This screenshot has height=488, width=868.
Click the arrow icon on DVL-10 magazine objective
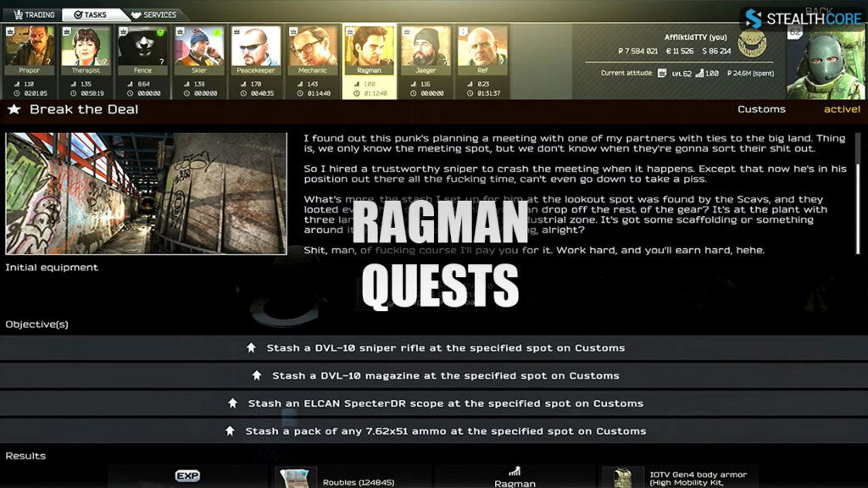point(257,375)
